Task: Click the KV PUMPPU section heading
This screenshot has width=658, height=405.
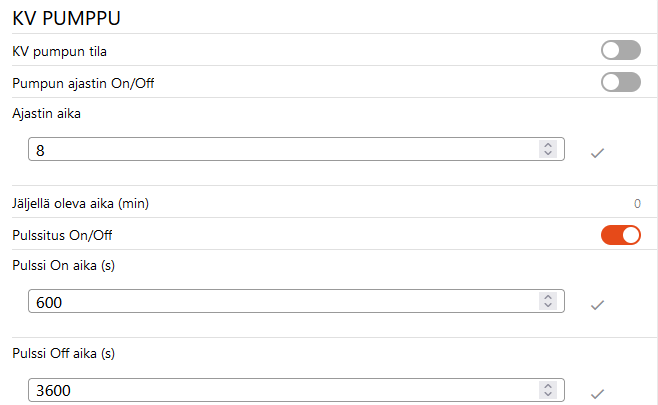Action: coord(73,17)
